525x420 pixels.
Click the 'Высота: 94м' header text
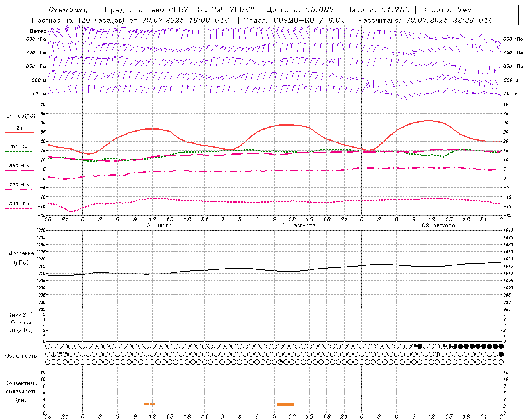coord(447,9)
